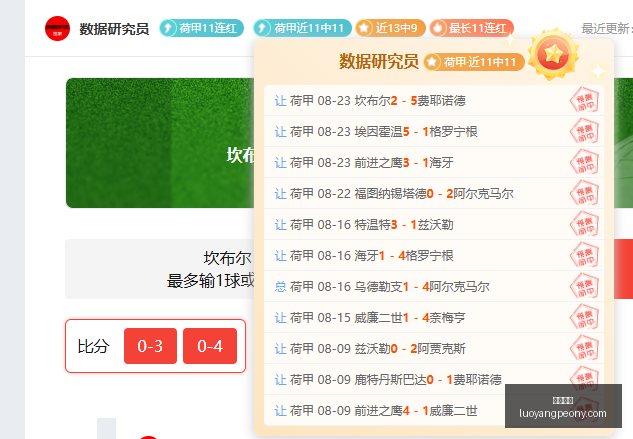This screenshot has height=439, width=633.
Task: Click popup's orange 荷甲·近11中11 badge
Action: tap(474, 62)
